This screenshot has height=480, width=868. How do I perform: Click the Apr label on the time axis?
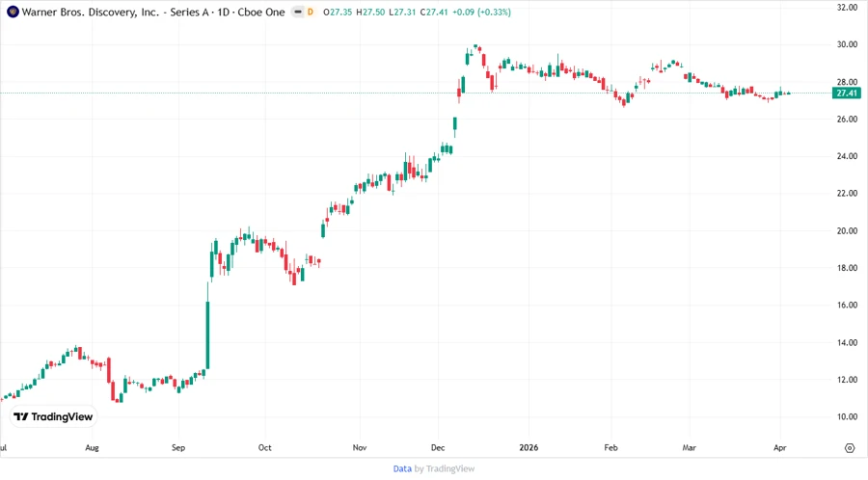(779, 448)
